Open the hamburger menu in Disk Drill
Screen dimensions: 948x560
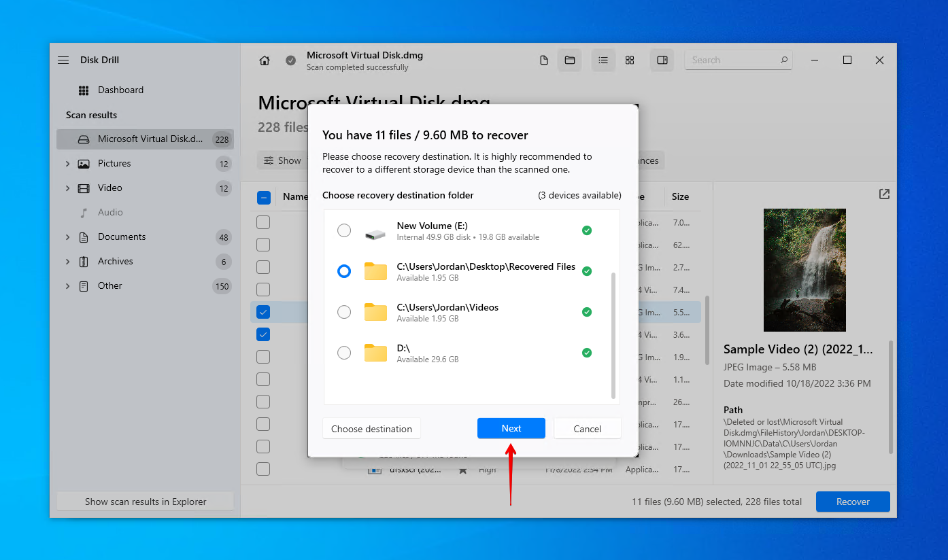pyautogui.click(x=63, y=60)
